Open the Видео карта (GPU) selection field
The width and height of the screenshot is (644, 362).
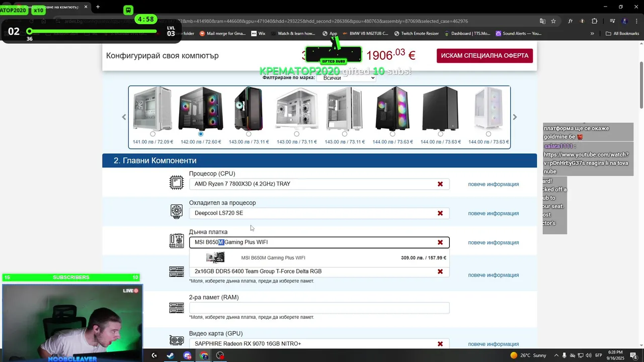click(x=319, y=344)
